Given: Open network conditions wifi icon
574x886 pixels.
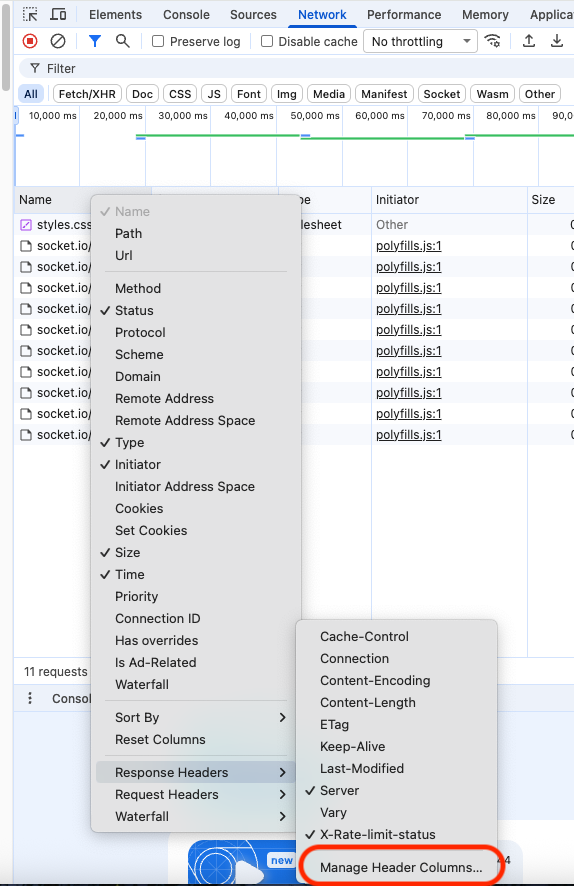Looking at the screenshot, I should point(493,41).
